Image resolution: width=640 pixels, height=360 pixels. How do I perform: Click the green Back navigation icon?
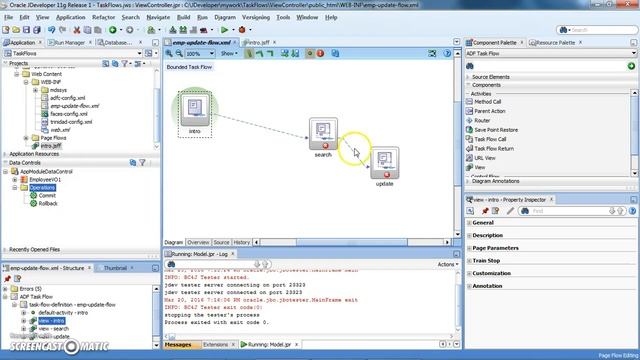click(x=113, y=30)
